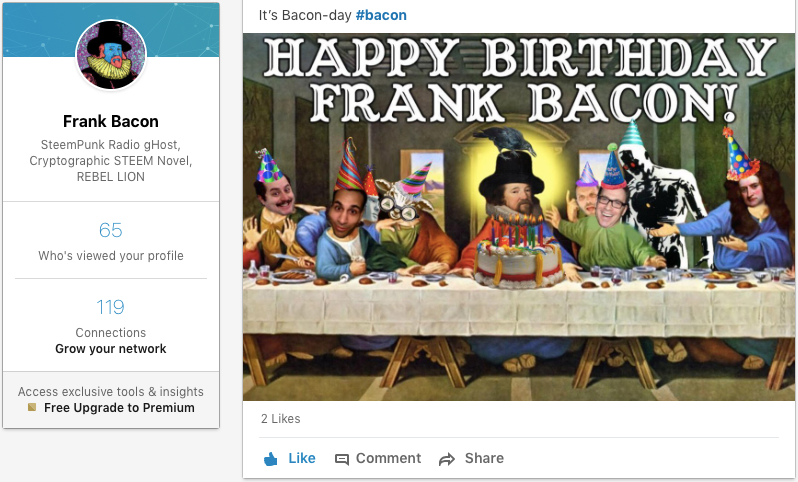The image size is (798, 482).
Task: Open the #bacon hashtag
Action: [381, 15]
